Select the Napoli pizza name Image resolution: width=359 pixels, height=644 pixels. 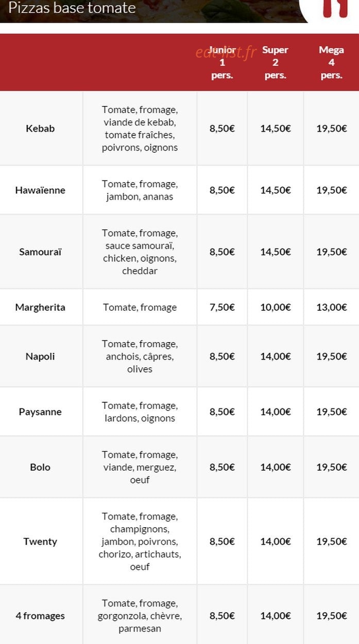pyautogui.click(x=40, y=356)
